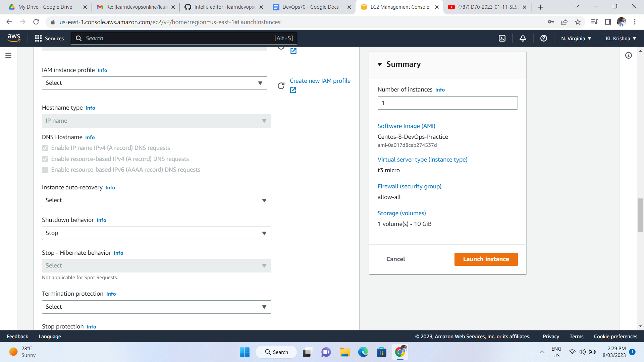Open the sidebar hamburger menu icon
The height and width of the screenshot is (362, 644).
coord(8,55)
